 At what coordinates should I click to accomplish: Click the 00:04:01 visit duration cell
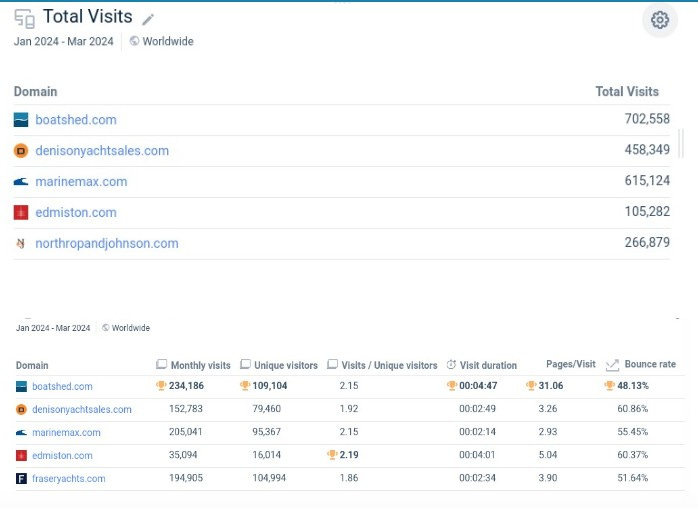(x=478, y=455)
